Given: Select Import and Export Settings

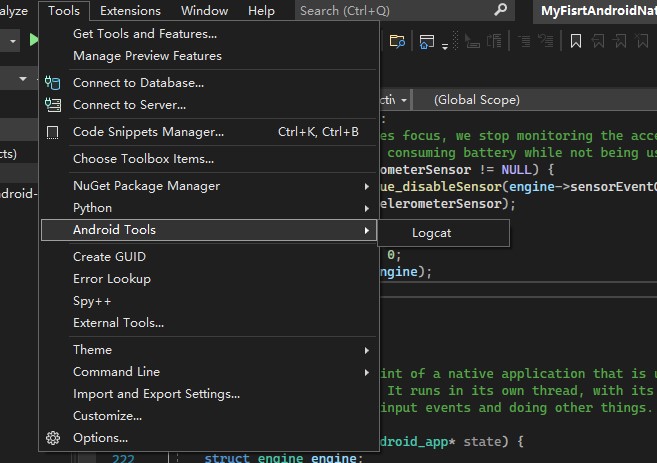Looking at the screenshot, I should [x=209, y=394].
